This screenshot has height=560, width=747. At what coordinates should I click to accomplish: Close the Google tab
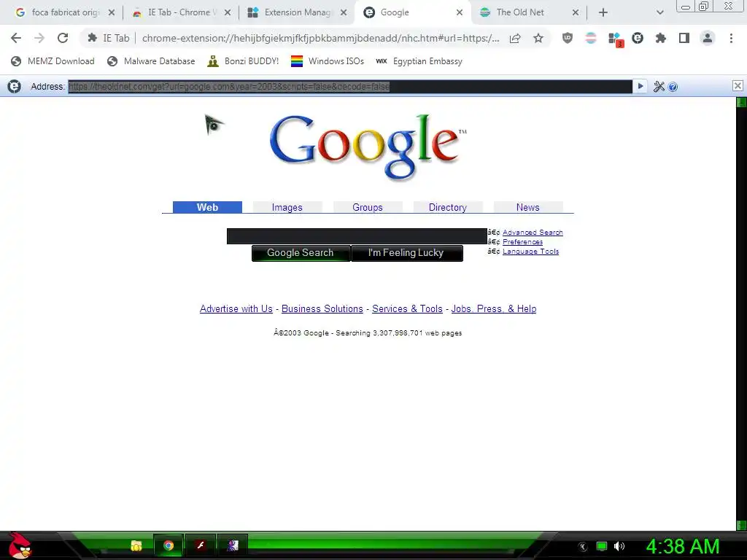460,12
